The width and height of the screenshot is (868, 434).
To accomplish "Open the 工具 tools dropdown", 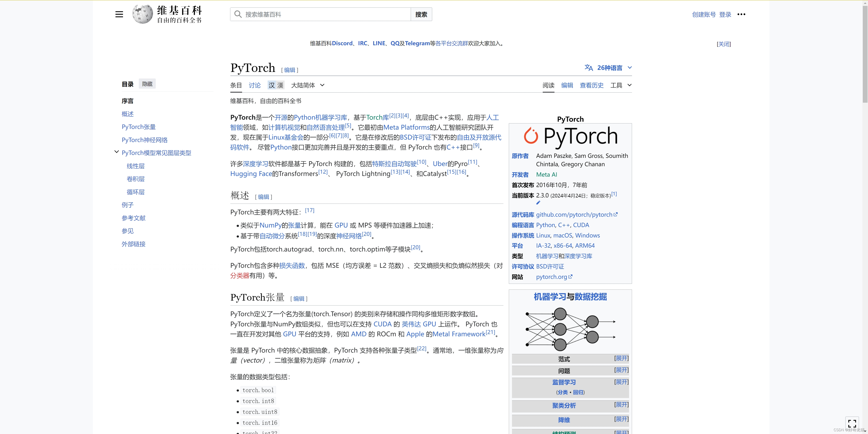I will tap(621, 85).
